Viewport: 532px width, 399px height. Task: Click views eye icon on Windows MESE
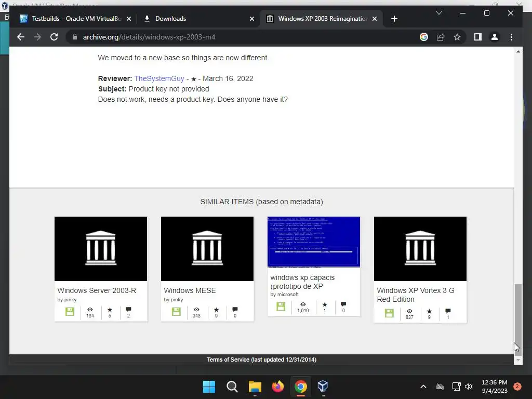point(196,310)
